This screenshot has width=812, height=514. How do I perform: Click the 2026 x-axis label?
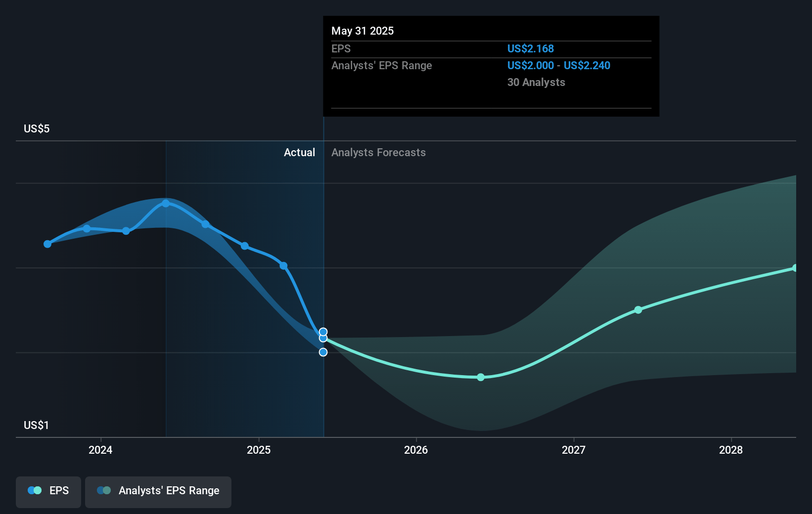pos(416,450)
